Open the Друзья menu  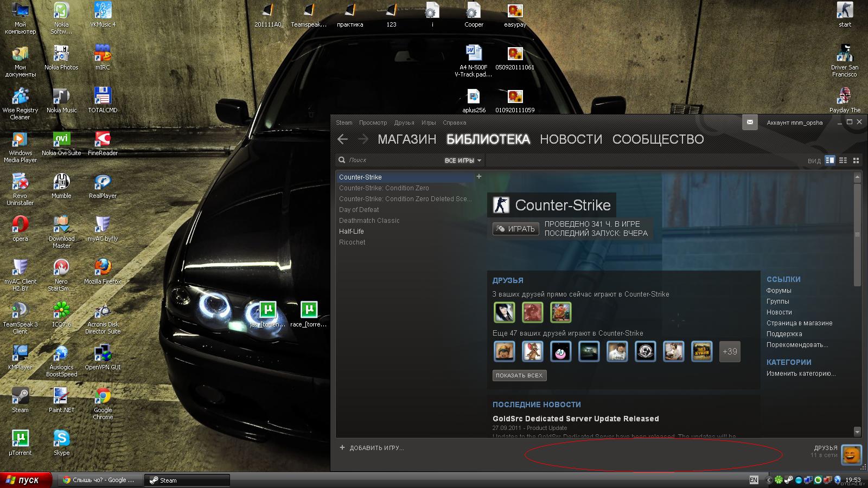coord(404,123)
